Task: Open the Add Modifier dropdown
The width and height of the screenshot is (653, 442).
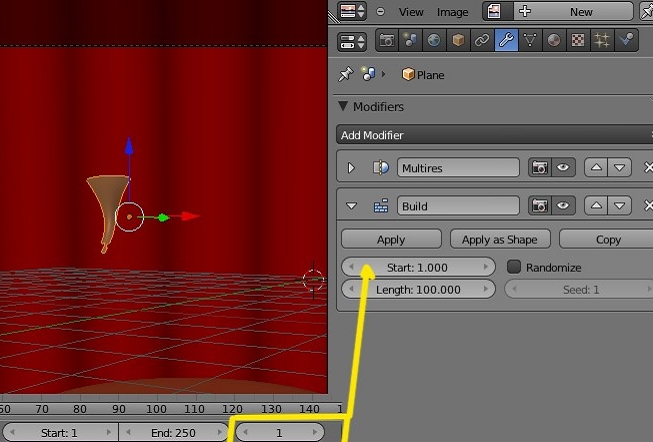Action: [x=495, y=135]
